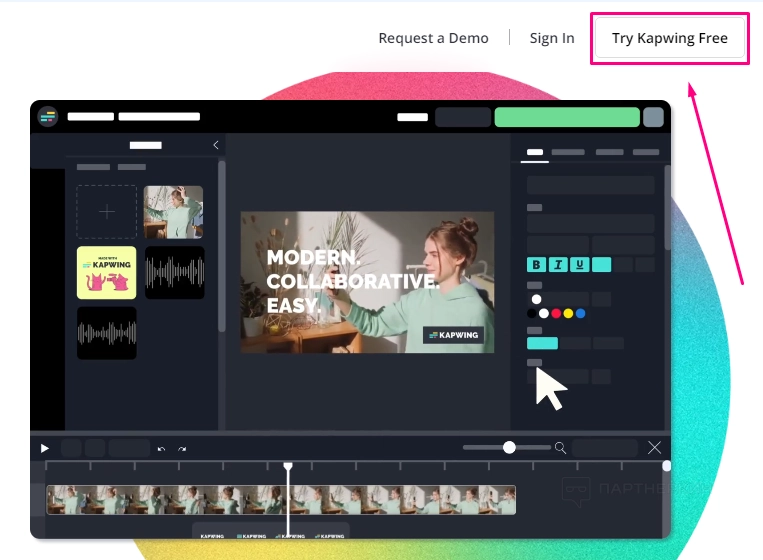Click the teal highlighted option under colors

tap(543, 343)
